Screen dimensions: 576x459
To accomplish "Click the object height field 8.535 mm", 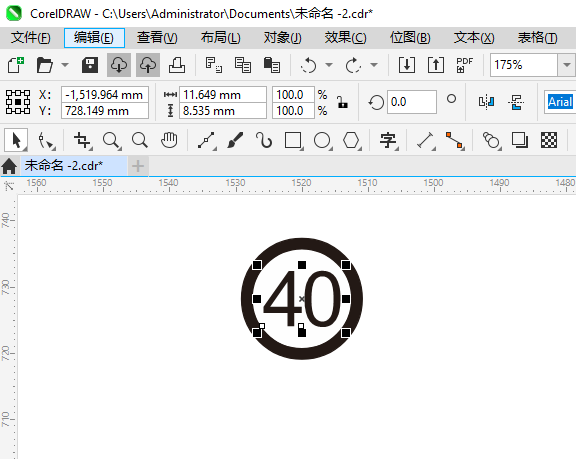I will coord(223,111).
